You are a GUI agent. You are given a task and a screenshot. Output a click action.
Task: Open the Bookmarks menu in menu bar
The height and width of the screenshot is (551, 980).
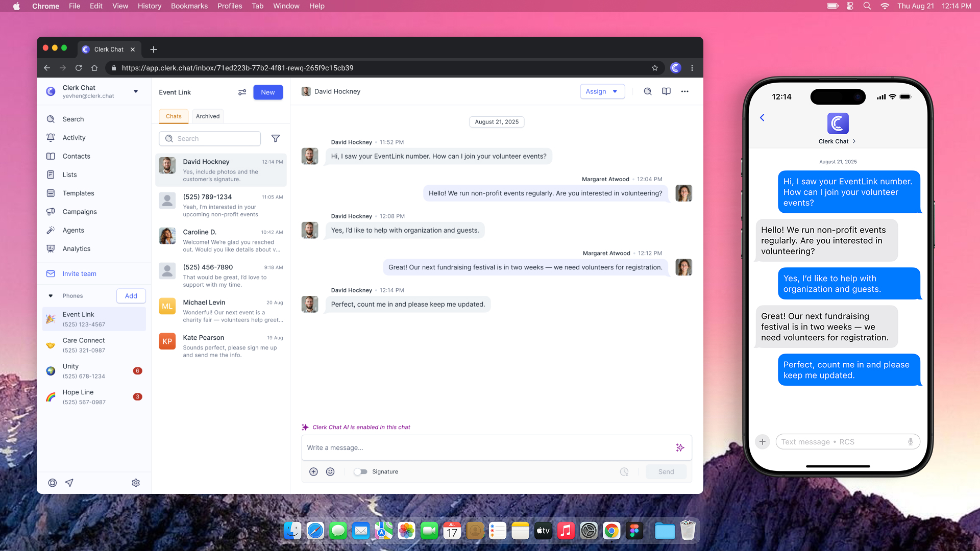[189, 6]
